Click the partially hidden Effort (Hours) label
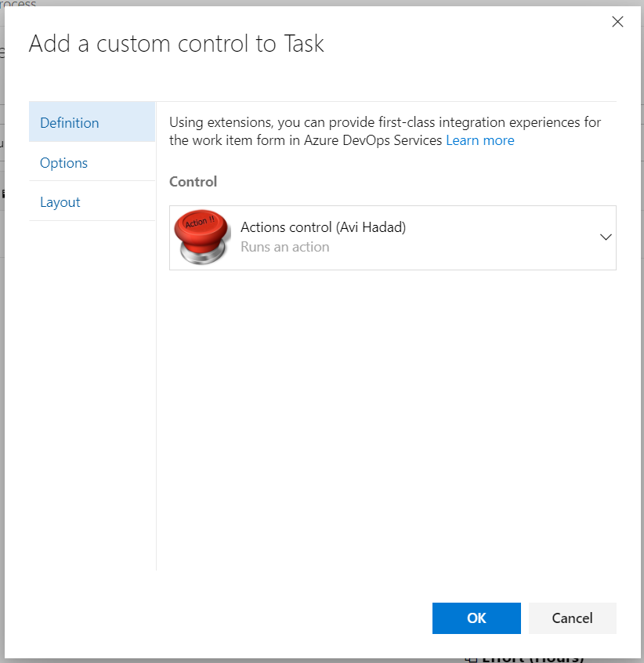This screenshot has width=644, height=663. (x=533, y=658)
